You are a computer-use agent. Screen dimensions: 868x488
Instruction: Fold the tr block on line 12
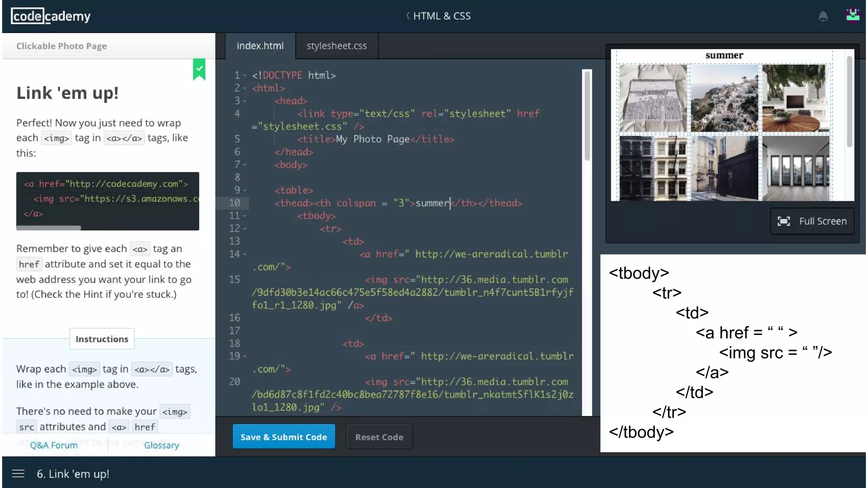245,229
